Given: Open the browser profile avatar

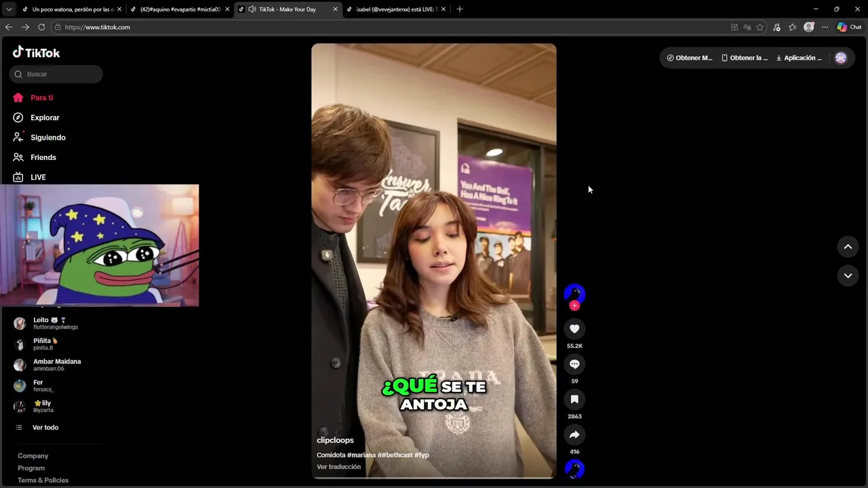Looking at the screenshot, I should click(x=808, y=27).
